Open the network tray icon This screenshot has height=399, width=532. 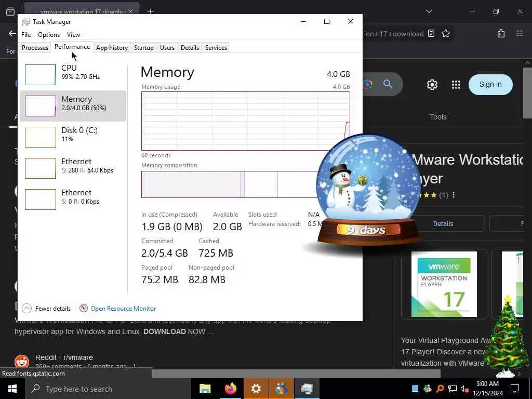point(453,389)
